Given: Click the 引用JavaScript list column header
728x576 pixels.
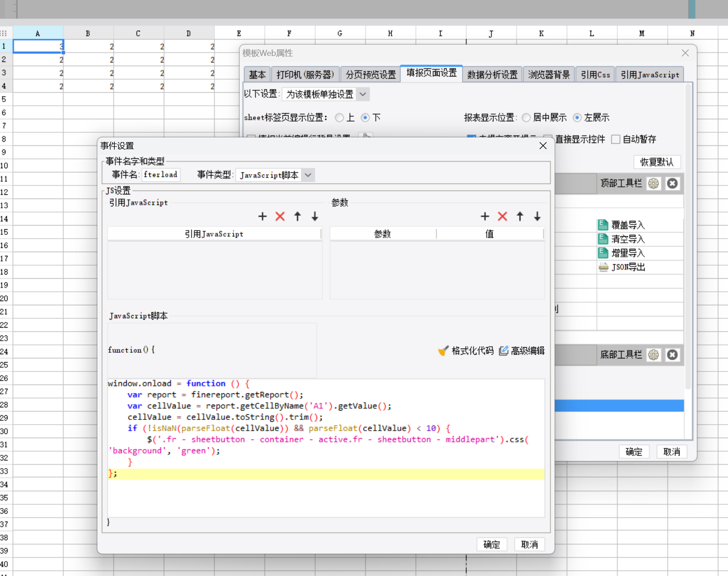Looking at the screenshot, I should point(214,234).
